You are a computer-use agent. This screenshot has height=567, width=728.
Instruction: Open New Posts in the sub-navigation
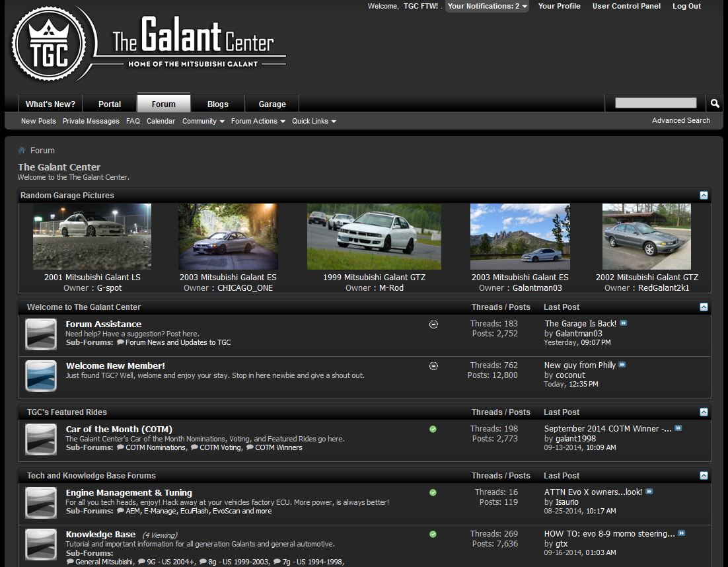(x=38, y=121)
